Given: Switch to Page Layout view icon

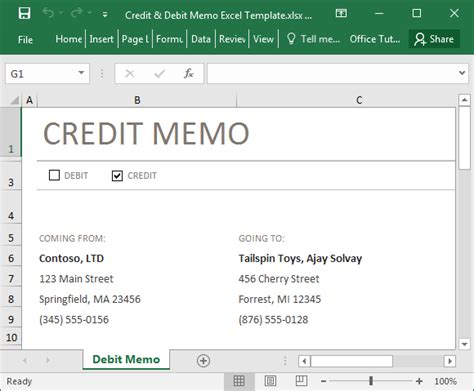Looking at the screenshot, I should pos(270,381).
